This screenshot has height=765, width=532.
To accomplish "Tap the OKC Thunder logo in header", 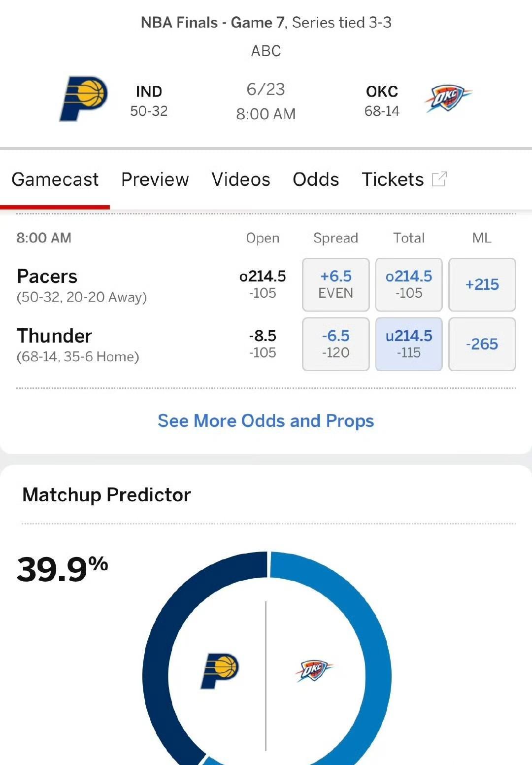I will [448, 98].
